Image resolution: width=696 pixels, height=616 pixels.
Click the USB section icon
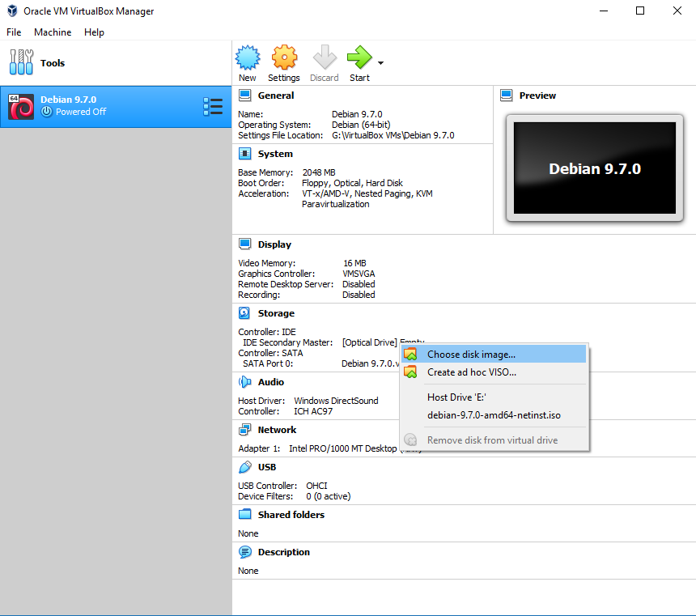[x=245, y=466]
